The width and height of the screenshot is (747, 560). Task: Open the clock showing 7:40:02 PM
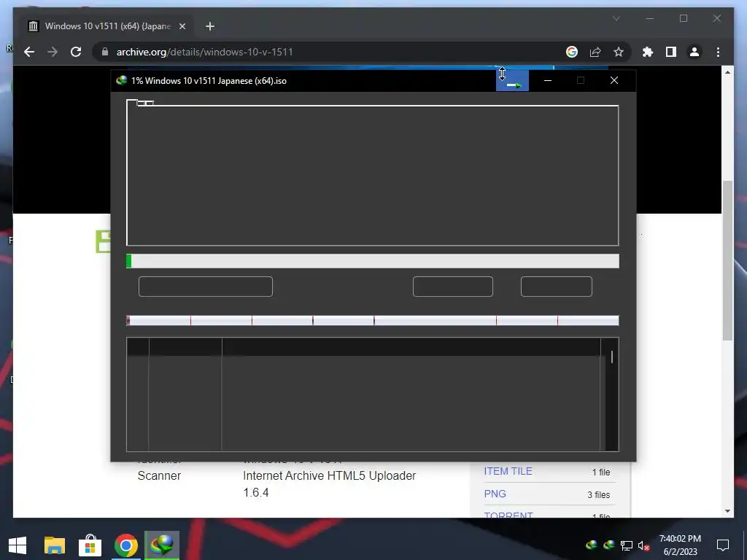(x=680, y=545)
